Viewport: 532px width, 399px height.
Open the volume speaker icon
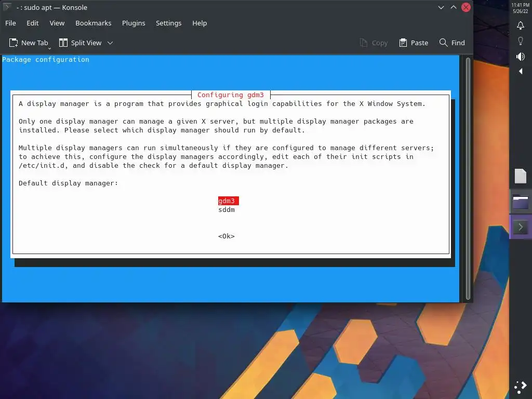(x=521, y=56)
